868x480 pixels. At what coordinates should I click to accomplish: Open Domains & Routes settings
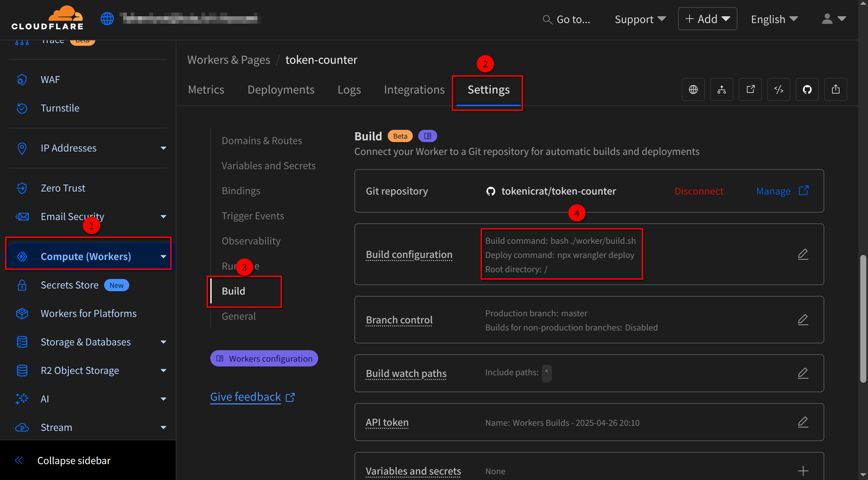pyautogui.click(x=262, y=141)
